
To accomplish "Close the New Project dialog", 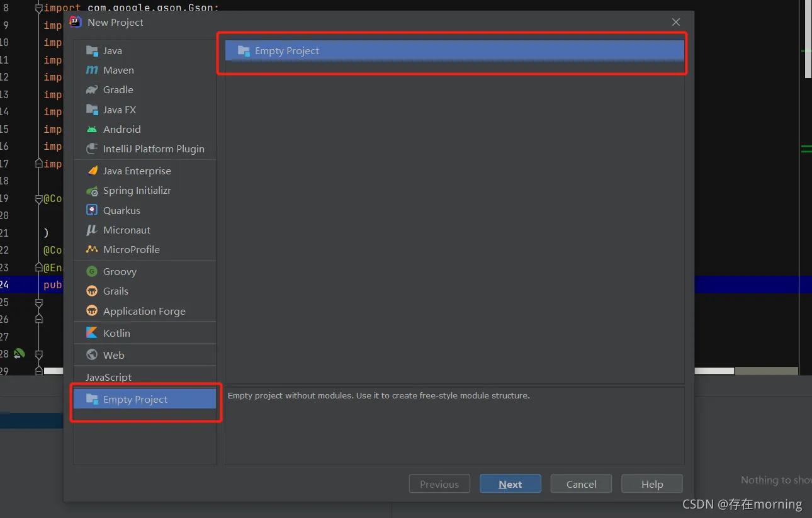I will click(x=676, y=22).
